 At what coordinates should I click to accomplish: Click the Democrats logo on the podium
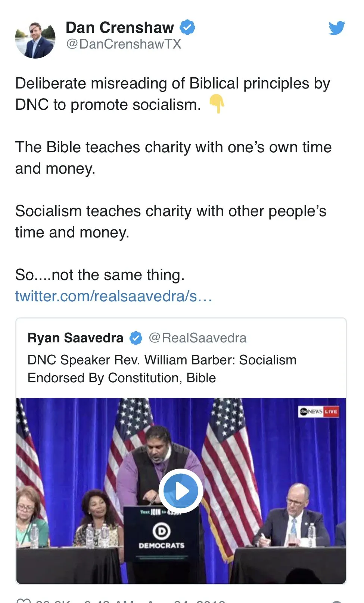point(162,531)
